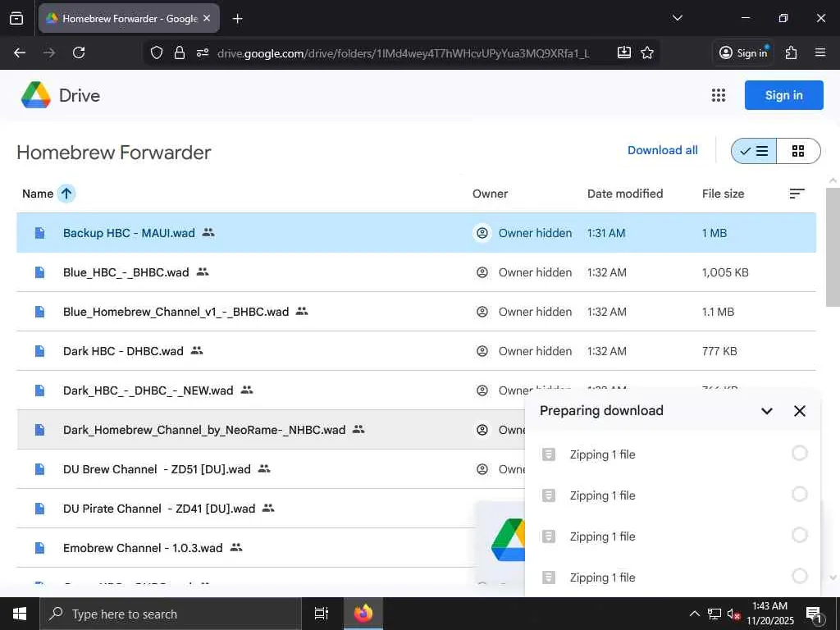Viewport: 840px width, 630px height.
Task: Click shared icon beside Backup HBC - MAUI.wad
Action: (x=208, y=232)
